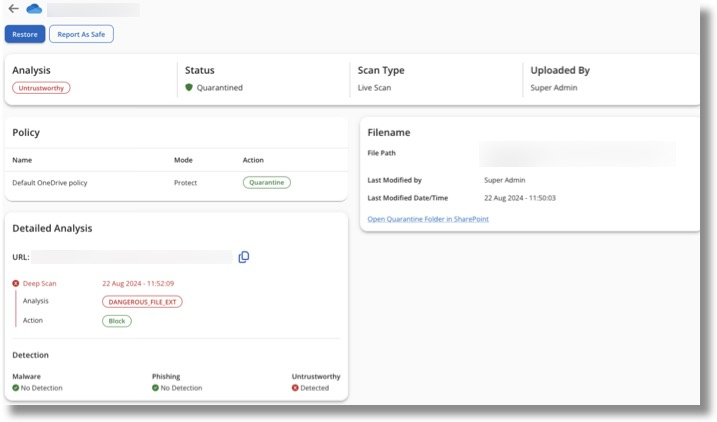Screen dimensions: 717x422
Task: Click the green check icon under Malware
Action: 16,388
